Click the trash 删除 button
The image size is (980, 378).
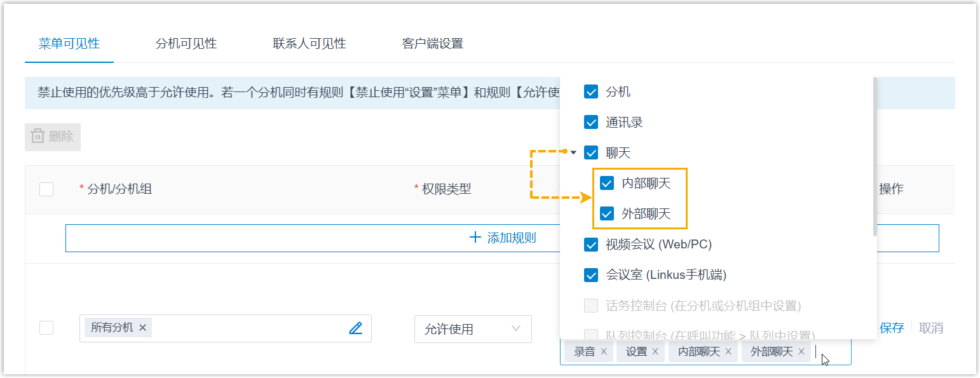pos(53,137)
